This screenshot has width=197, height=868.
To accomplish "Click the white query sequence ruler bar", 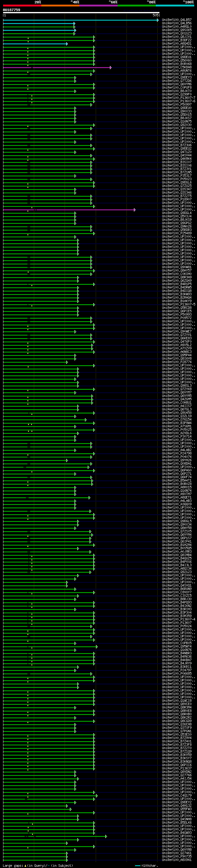I will tap(81, 13).
